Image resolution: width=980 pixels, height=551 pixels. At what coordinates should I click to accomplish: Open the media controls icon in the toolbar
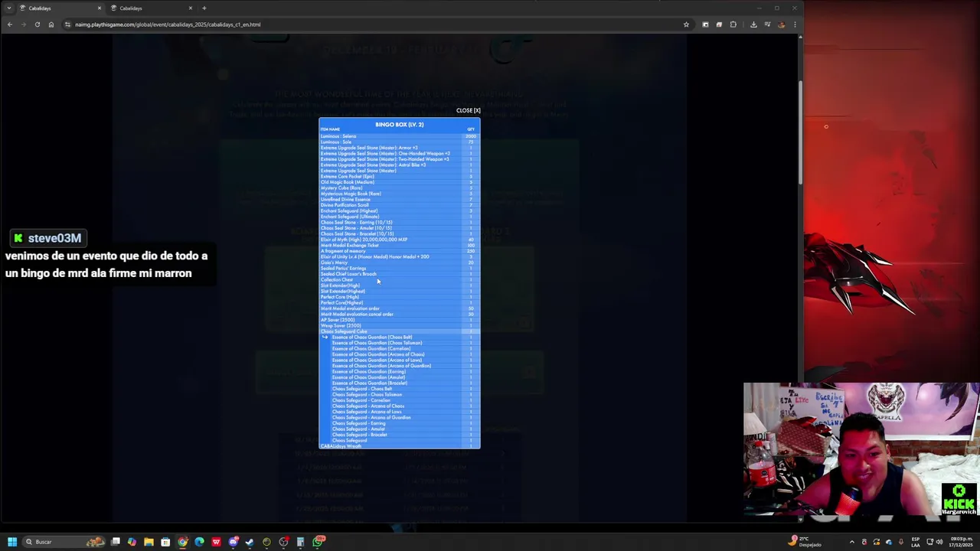coord(767,24)
